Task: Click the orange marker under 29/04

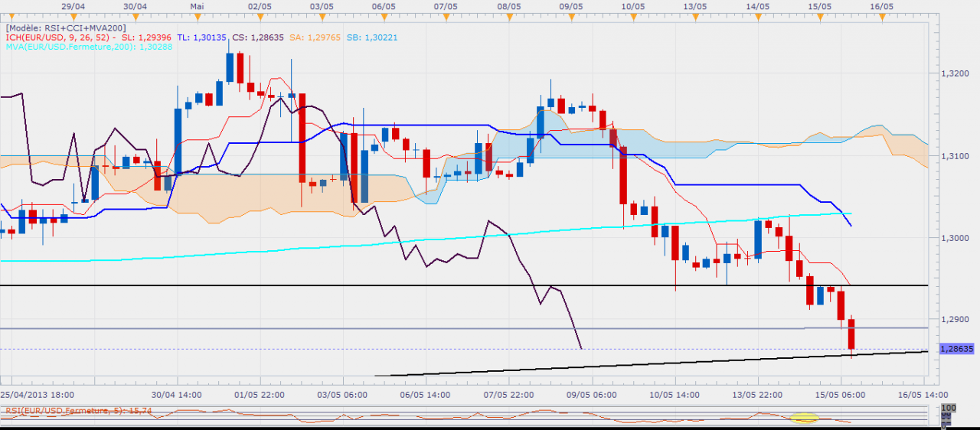Action: pos(73,16)
